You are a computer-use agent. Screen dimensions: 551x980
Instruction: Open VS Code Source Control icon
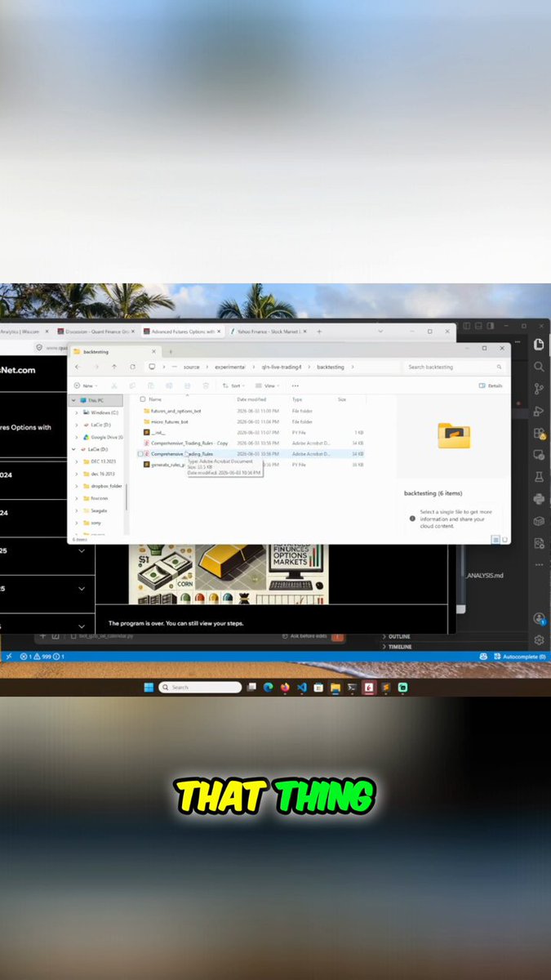pos(539,389)
